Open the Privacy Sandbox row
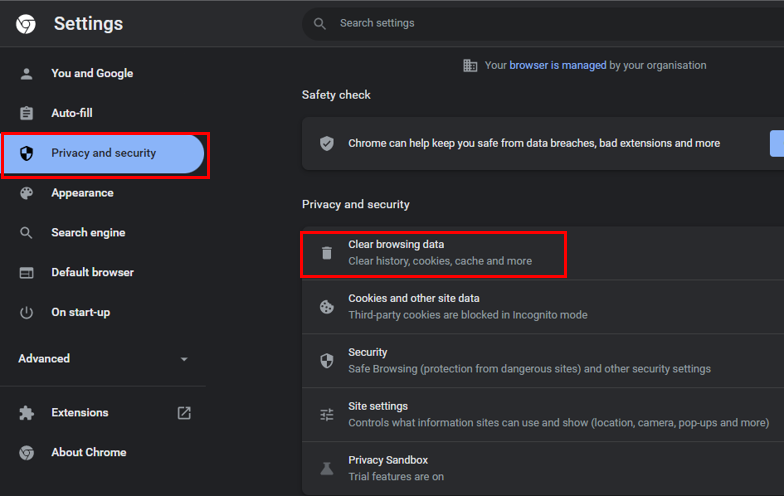This screenshot has height=498, width=784. 543,468
